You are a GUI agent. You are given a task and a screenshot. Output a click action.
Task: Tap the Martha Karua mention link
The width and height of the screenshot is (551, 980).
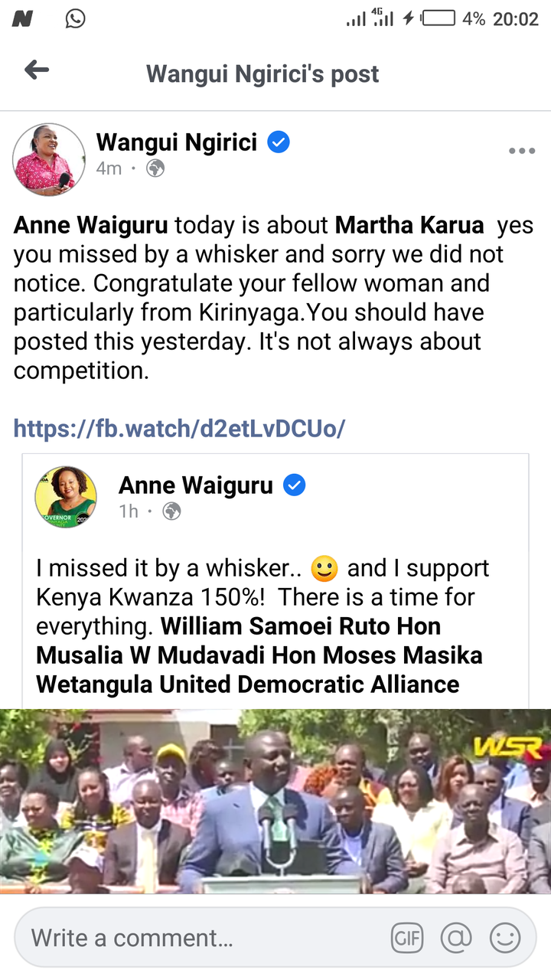click(x=409, y=225)
